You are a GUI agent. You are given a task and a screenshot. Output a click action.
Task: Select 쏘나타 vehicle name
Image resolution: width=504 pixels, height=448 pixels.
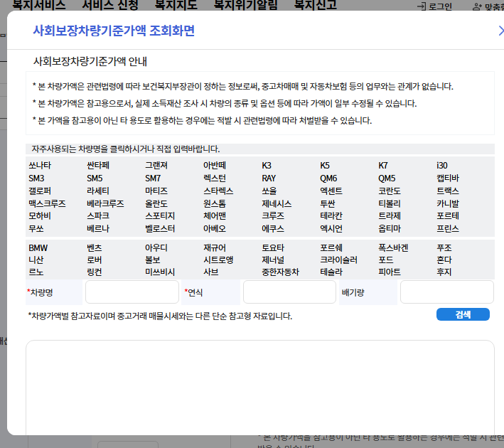[40, 165]
